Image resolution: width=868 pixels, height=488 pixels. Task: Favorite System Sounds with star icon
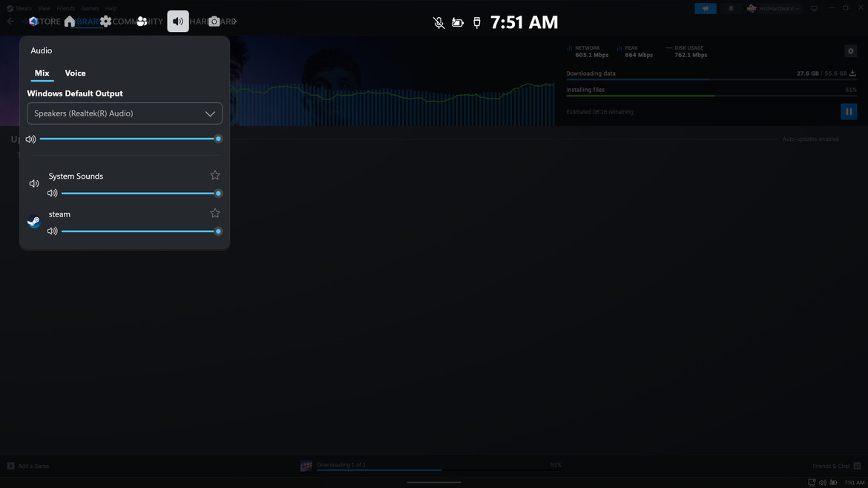215,176
